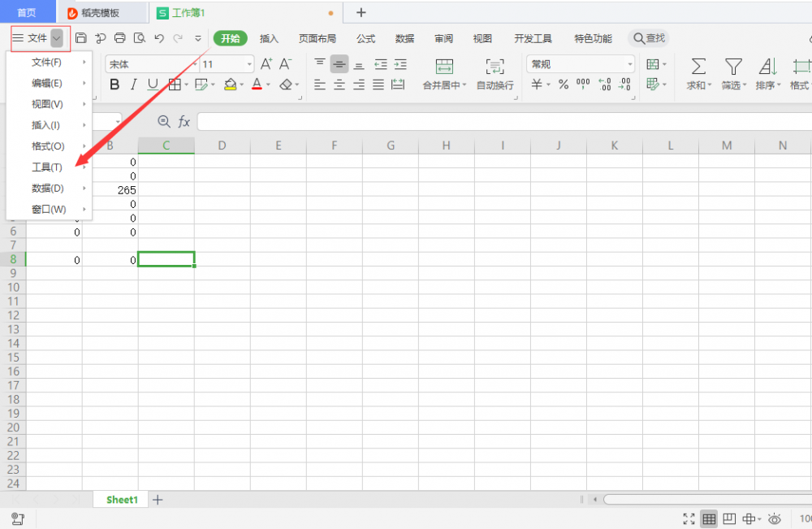Open the 工具(T) menu entry
812x529 pixels.
click(47, 167)
